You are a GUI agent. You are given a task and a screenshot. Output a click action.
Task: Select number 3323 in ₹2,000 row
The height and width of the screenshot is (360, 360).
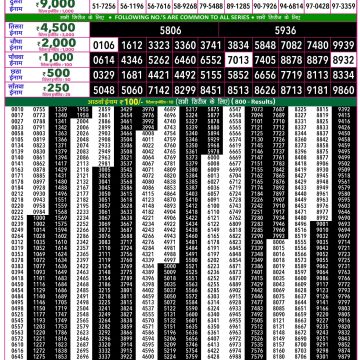(159, 45)
